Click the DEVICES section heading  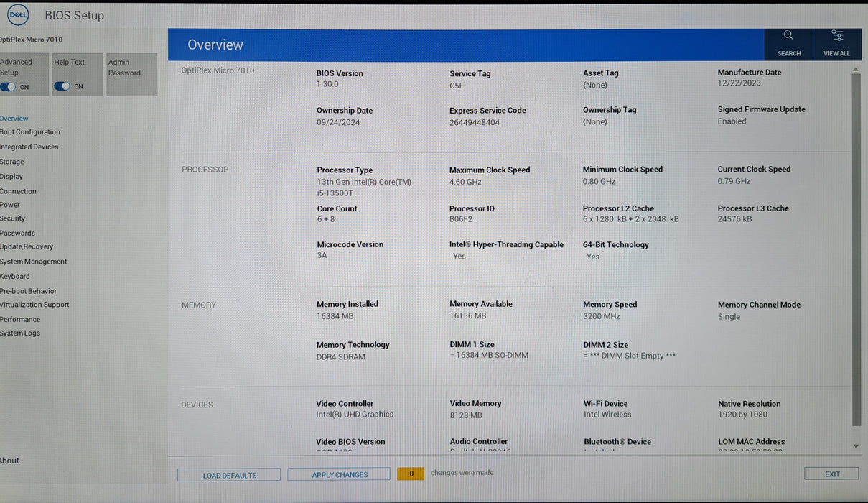click(x=197, y=405)
